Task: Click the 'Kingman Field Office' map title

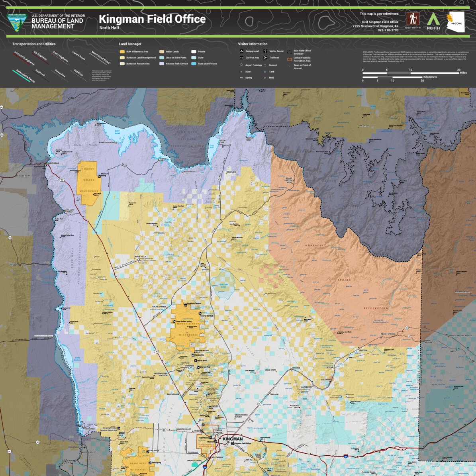Action: (x=152, y=19)
